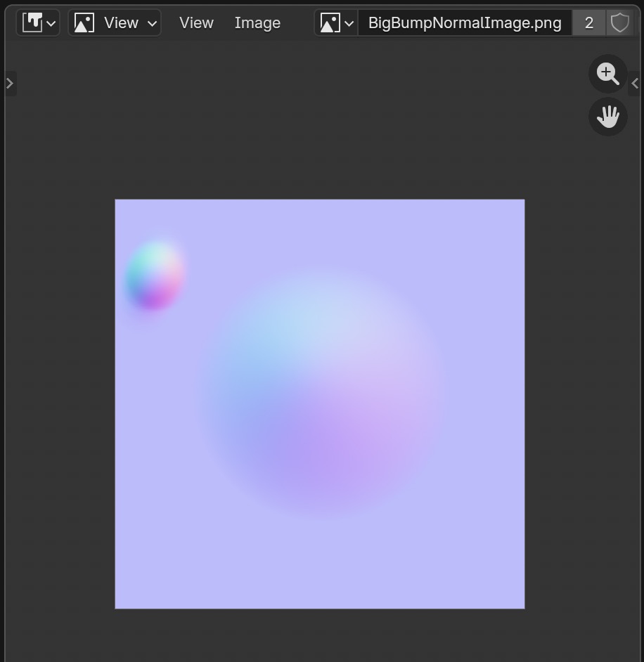Click the pan hand gizmo
644x662 pixels.
(607, 116)
